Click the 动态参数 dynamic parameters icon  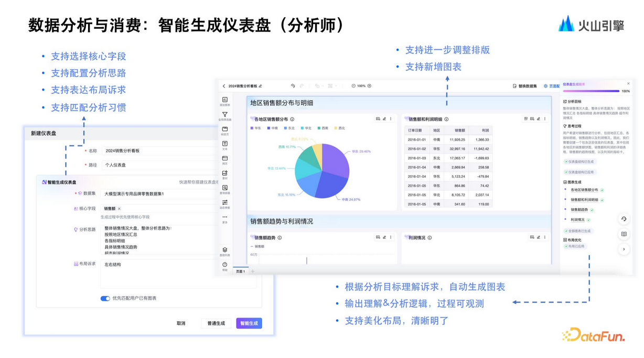click(224, 202)
